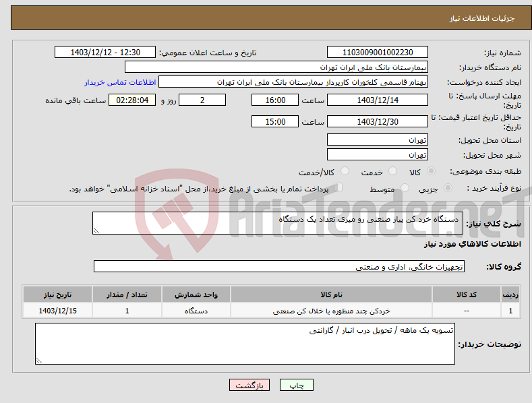Click the delivery province field تهران
532x403 pixels.
[x=378, y=139]
